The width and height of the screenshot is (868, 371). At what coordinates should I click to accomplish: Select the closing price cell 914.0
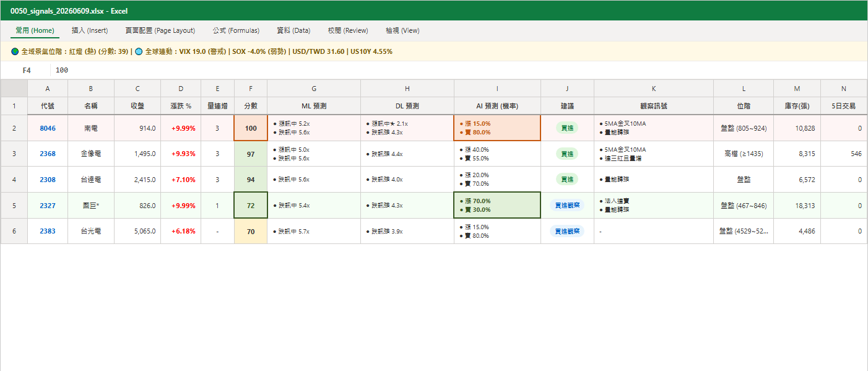pos(137,128)
